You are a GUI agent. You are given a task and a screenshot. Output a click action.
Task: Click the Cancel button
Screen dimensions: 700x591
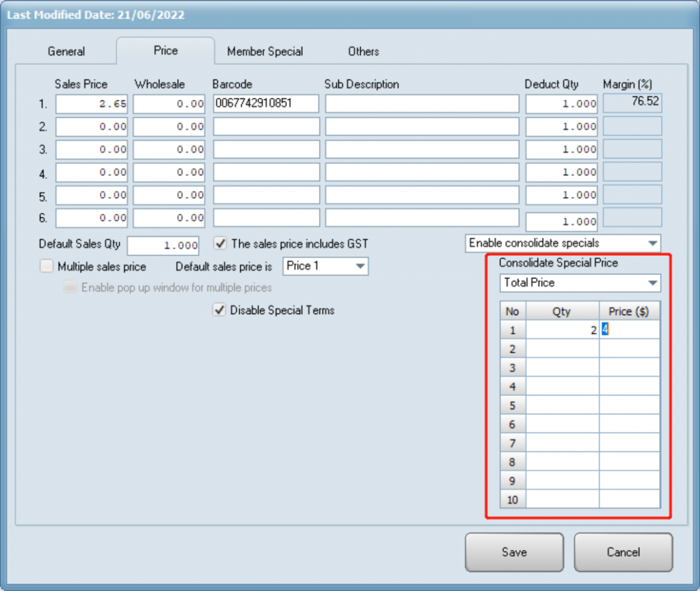pos(623,552)
